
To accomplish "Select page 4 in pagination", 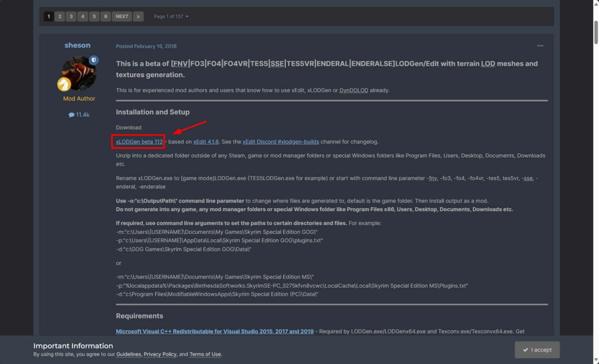I will click(x=83, y=16).
